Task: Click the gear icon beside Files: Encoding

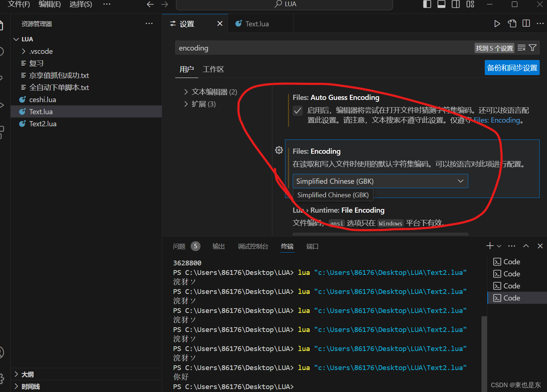Action: (x=279, y=150)
